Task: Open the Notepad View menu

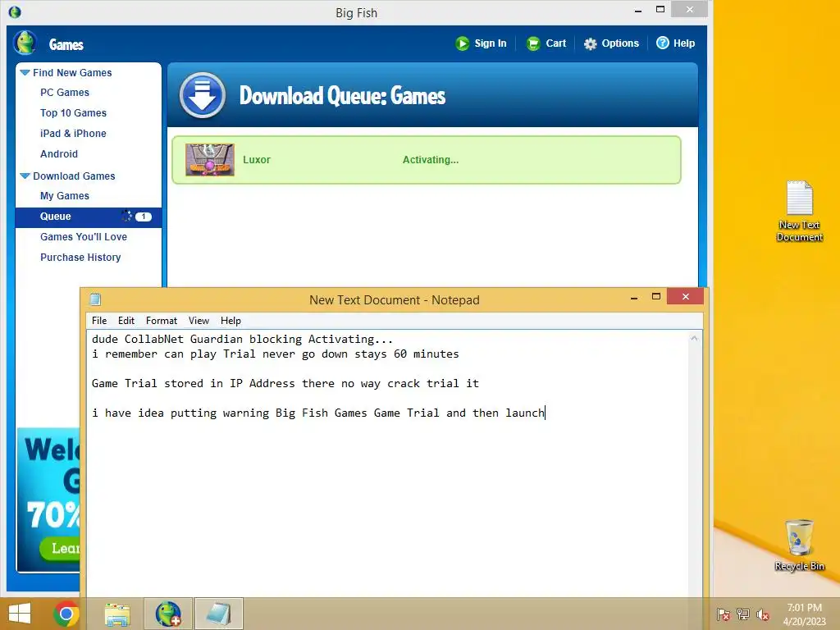Action: click(199, 321)
